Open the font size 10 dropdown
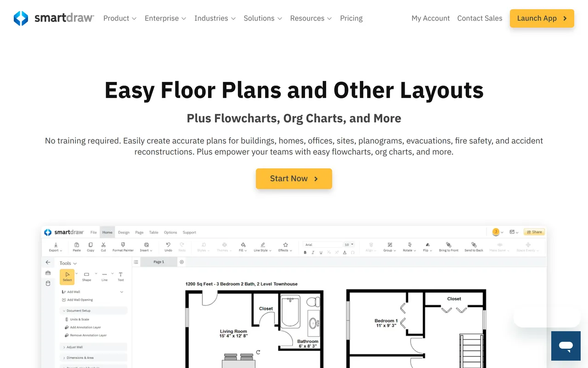Screen dimensions: 588x368 (349, 245)
